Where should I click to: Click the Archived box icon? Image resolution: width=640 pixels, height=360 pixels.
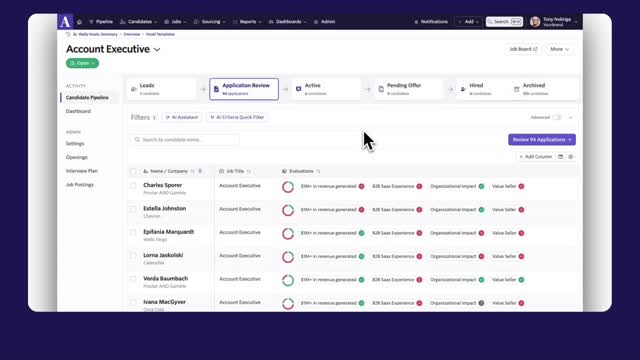[517, 89]
